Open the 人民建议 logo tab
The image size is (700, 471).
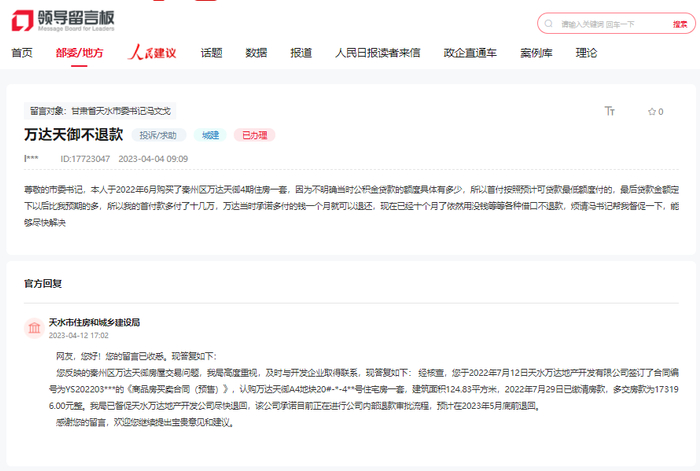(x=151, y=53)
